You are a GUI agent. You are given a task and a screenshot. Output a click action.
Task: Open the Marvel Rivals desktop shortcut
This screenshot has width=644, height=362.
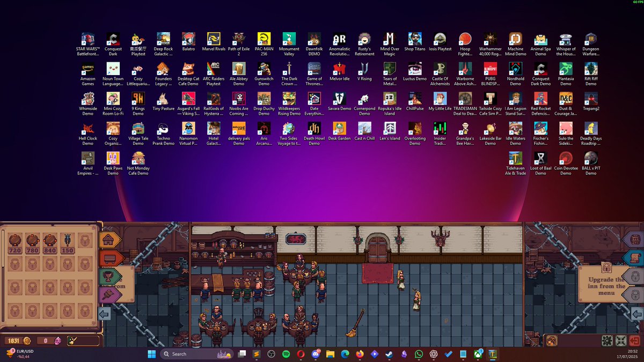point(214,43)
